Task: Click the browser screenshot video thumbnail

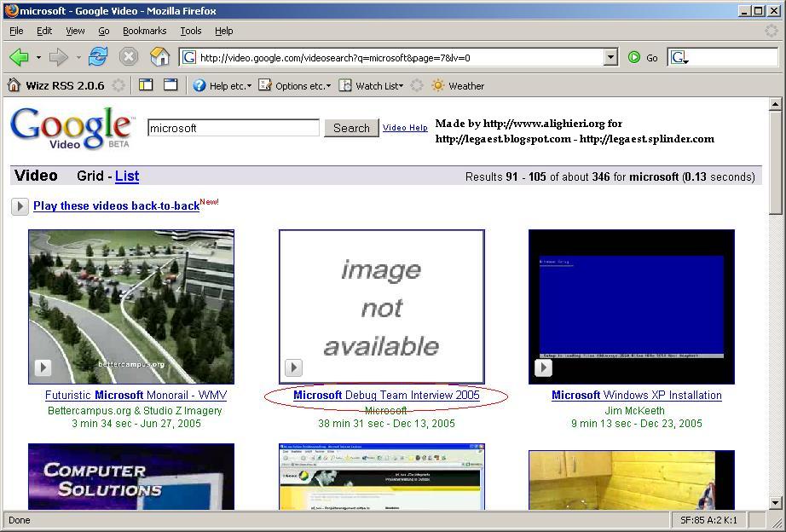Action: pos(381,477)
